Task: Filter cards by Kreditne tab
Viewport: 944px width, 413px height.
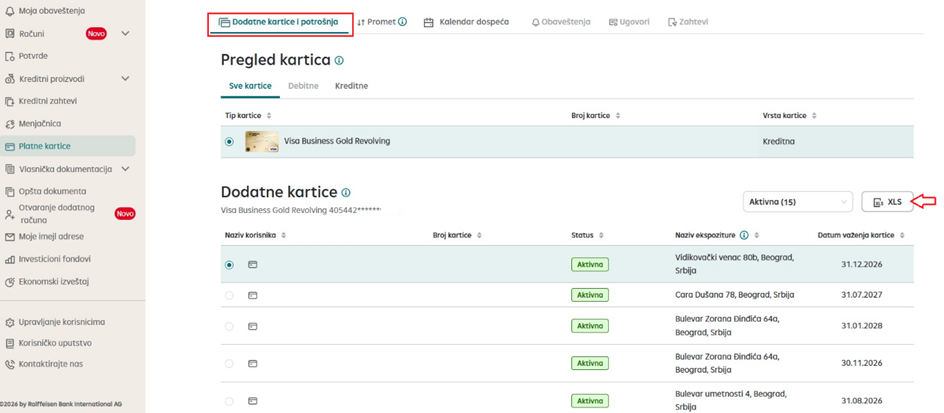Action: [x=352, y=86]
